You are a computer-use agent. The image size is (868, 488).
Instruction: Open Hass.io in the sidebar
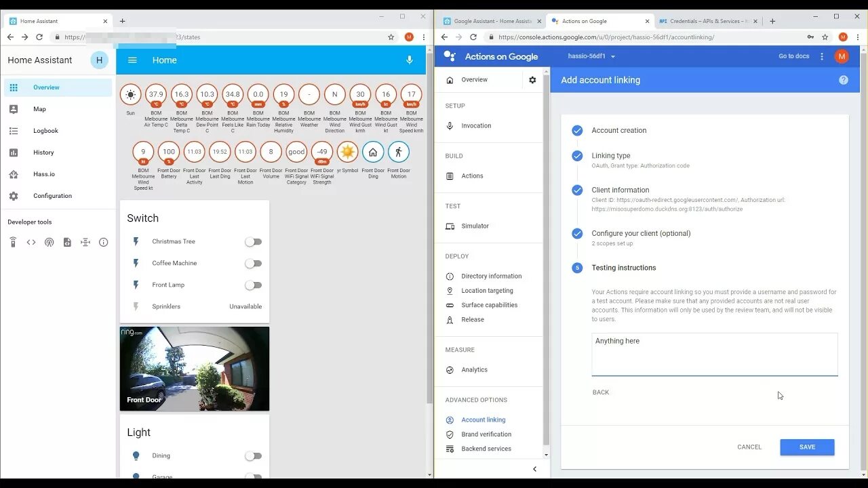pos(58,174)
